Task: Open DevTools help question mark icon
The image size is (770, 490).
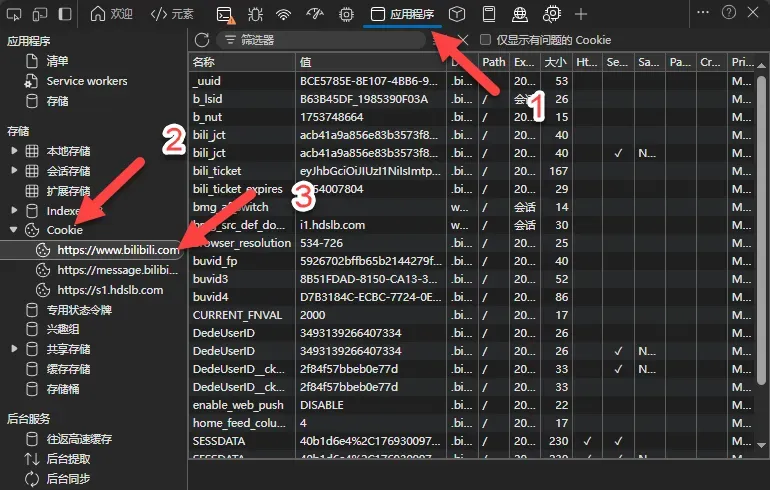Action: point(729,12)
